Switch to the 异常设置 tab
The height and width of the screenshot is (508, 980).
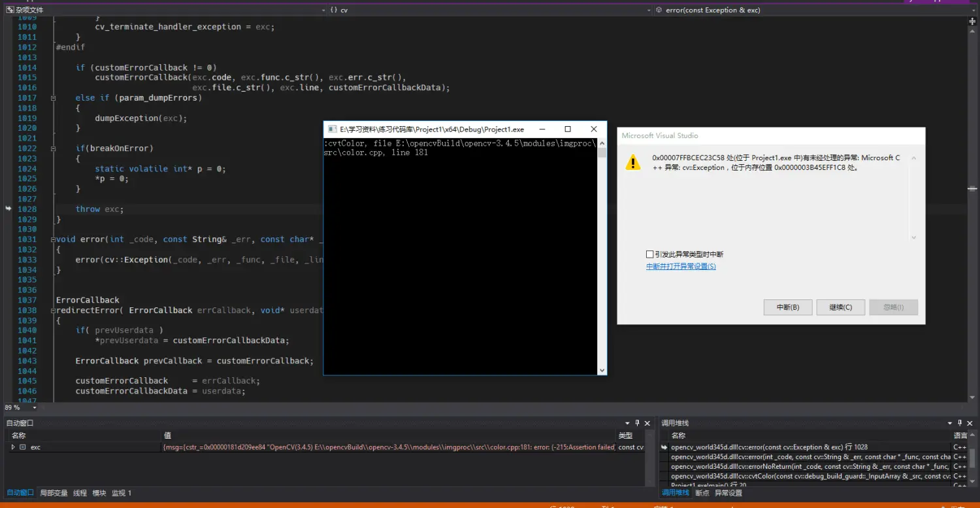coord(728,493)
